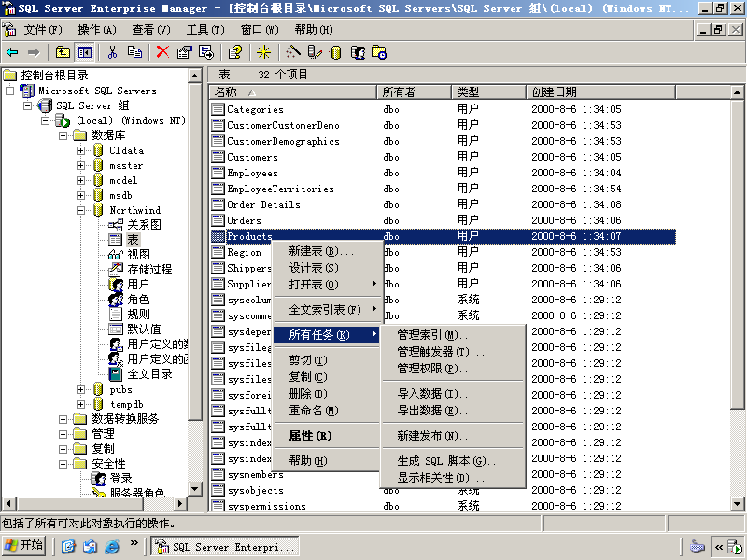Click the Back arrow toolbar icon
Image resolution: width=747 pixels, height=560 pixels.
point(12,52)
